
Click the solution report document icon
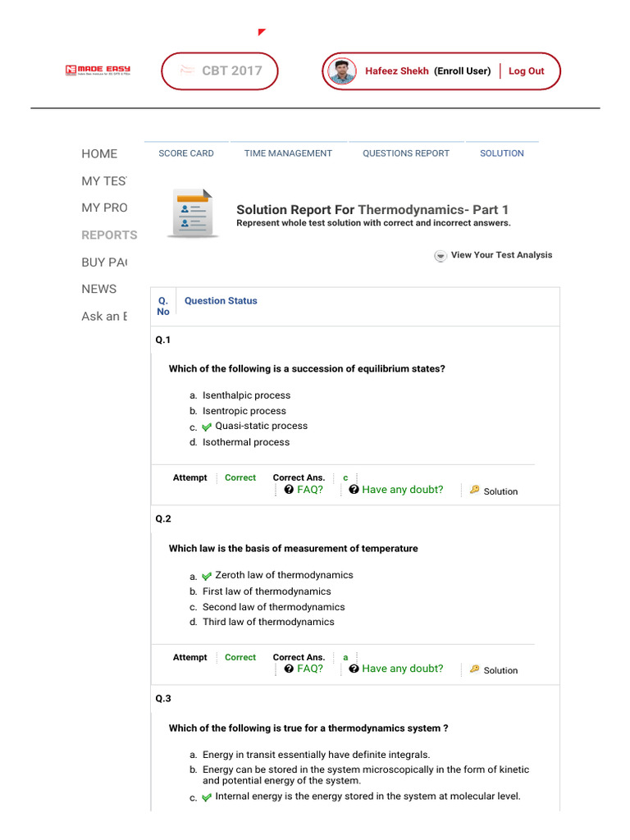tap(193, 213)
